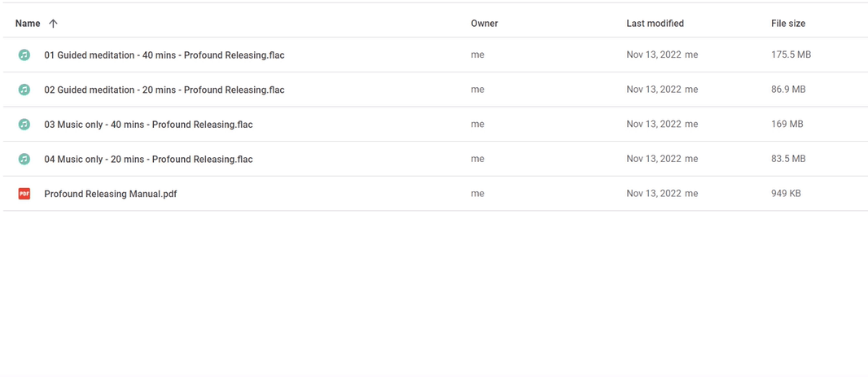Click audio icon for 02 Guided meditation file
This screenshot has width=868, height=377.
point(24,90)
